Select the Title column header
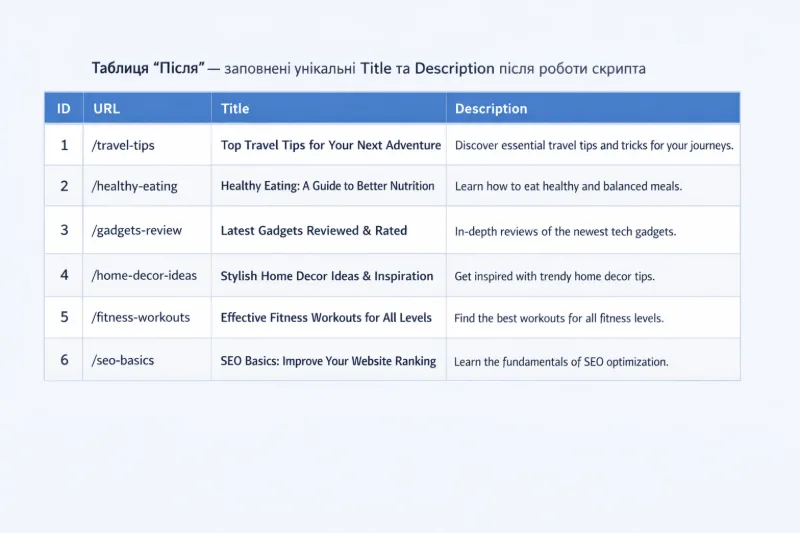This screenshot has height=533, width=800. coord(235,108)
